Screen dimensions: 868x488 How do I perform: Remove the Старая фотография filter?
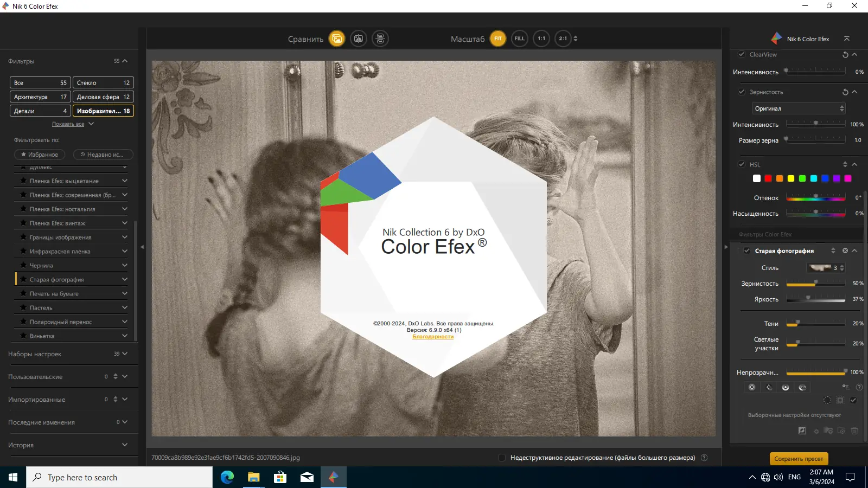845,251
